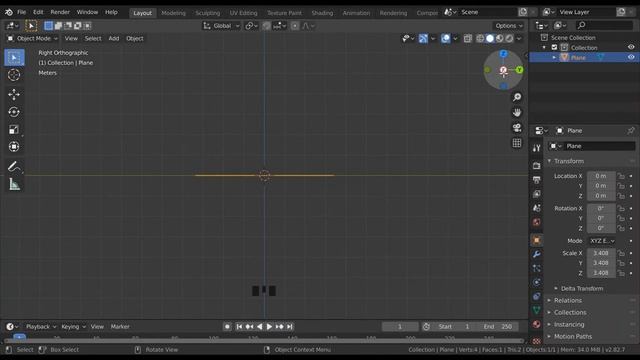
Task: Click the Z axis on navigation gizmo
Action: pos(503,53)
